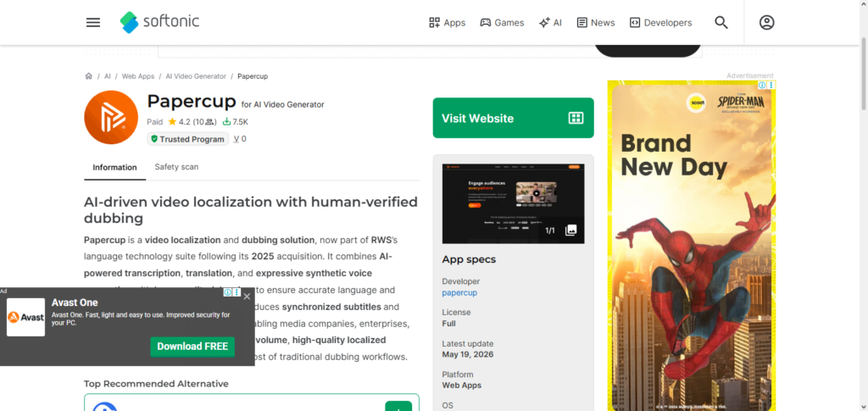Click the May 19, 2026 update date
868x411 pixels.
pos(468,354)
